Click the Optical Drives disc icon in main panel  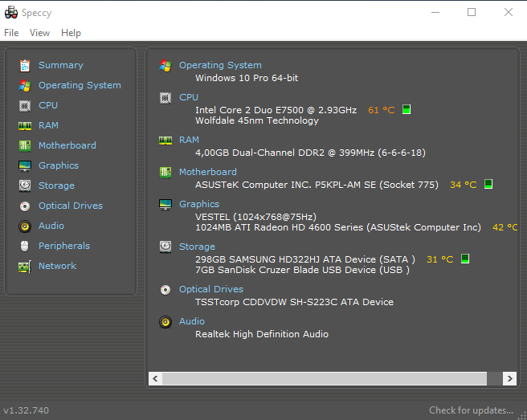[x=165, y=290]
